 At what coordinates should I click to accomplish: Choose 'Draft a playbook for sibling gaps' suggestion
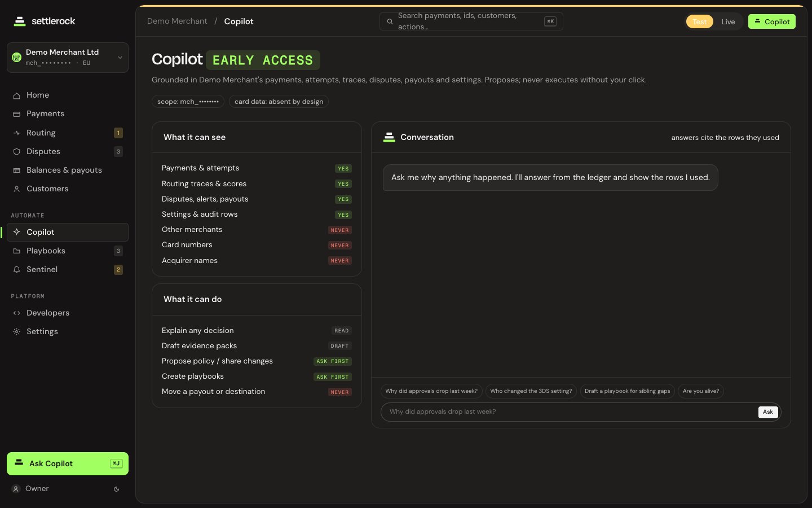(628, 391)
